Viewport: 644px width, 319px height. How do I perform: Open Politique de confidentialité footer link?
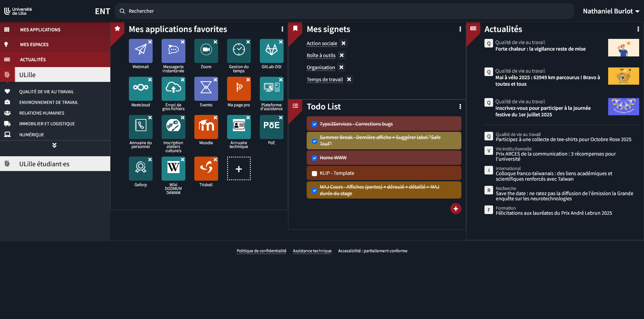click(x=261, y=251)
